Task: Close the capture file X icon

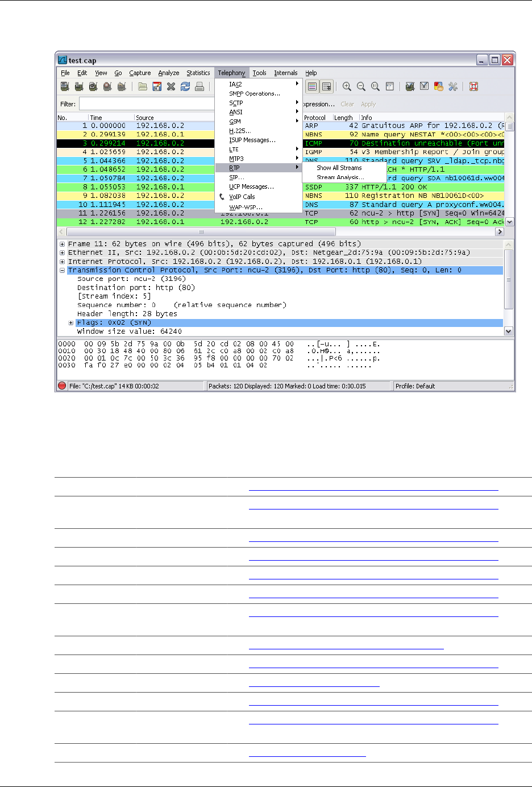Action: 171,86
